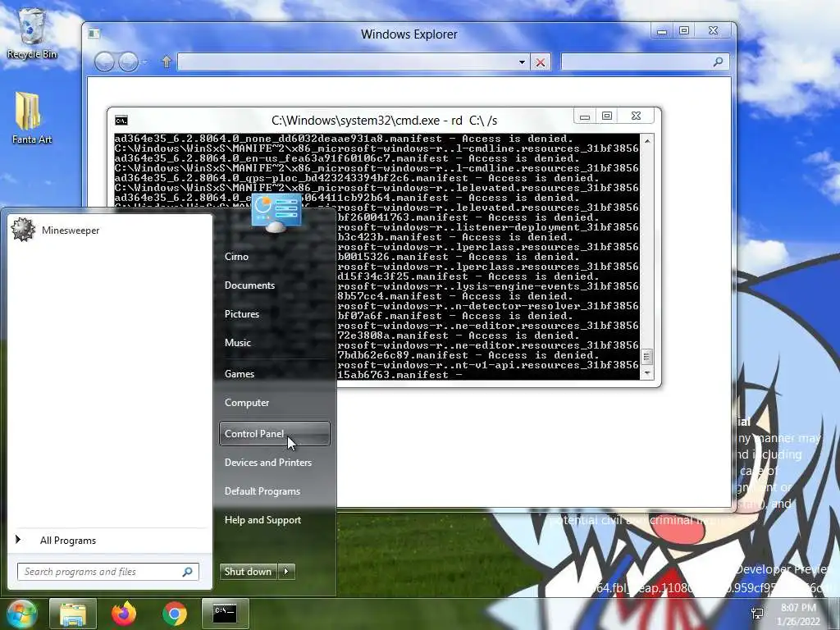The image size is (840, 630).
Task: Click cmd scrollbar down arrow
Action: [647, 373]
